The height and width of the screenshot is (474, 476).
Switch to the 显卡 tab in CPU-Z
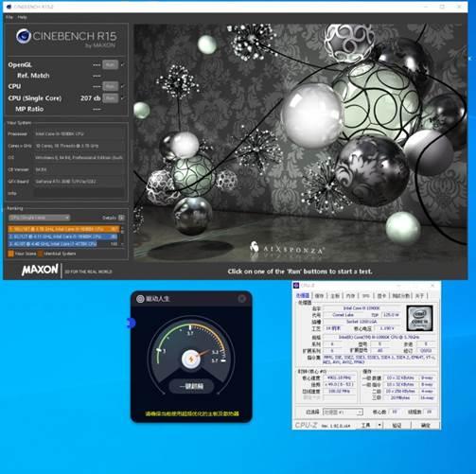pos(381,295)
